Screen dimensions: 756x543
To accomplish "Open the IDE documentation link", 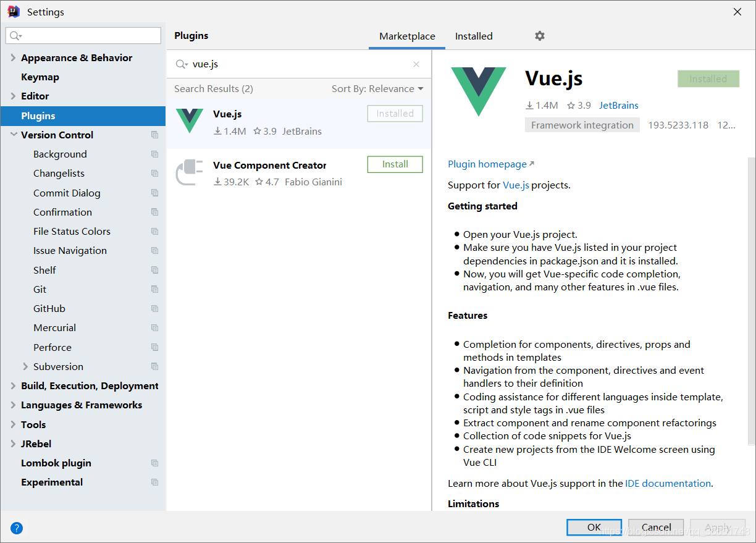I will [668, 483].
